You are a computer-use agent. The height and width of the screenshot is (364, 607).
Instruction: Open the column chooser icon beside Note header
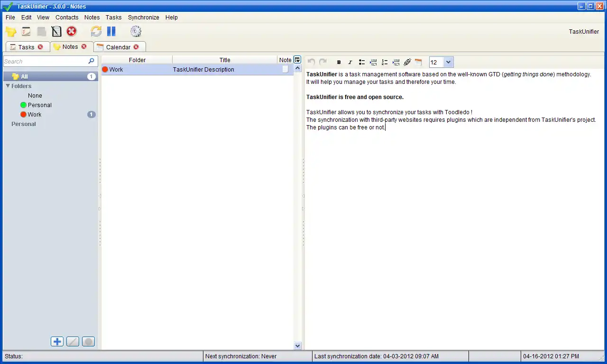click(x=297, y=60)
